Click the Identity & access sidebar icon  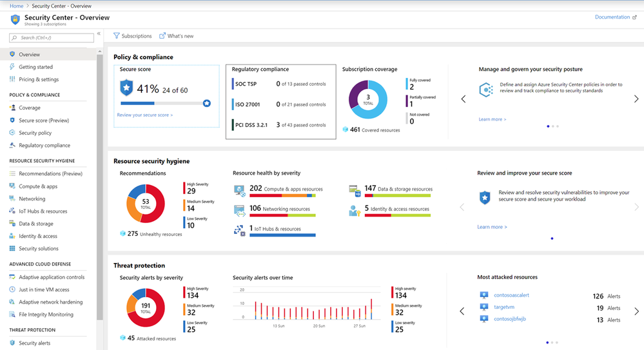(x=12, y=236)
